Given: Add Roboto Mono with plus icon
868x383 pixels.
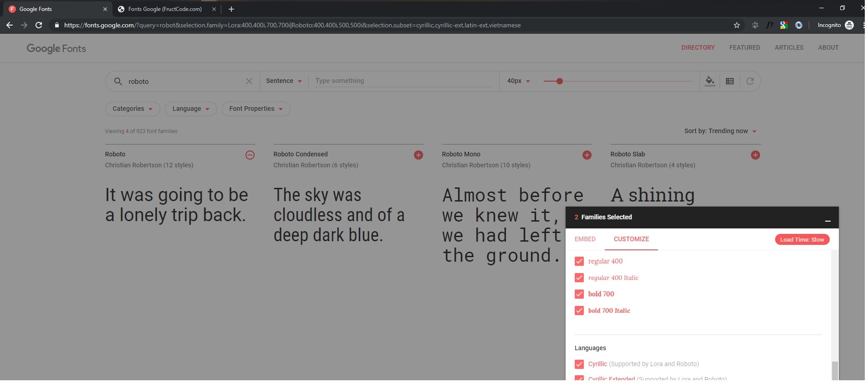Looking at the screenshot, I should click(587, 155).
